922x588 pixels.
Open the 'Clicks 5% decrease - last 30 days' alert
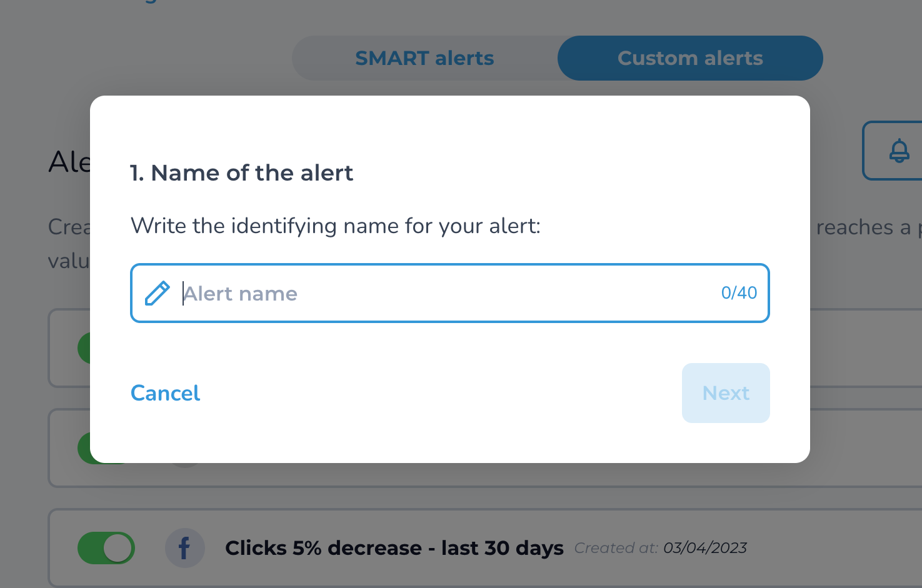pos(394,548)
